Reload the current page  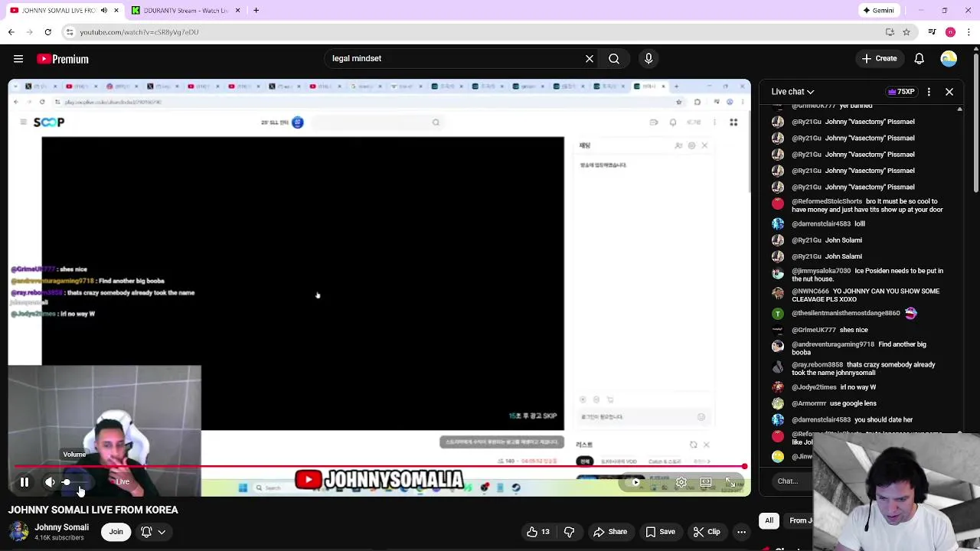47,32
